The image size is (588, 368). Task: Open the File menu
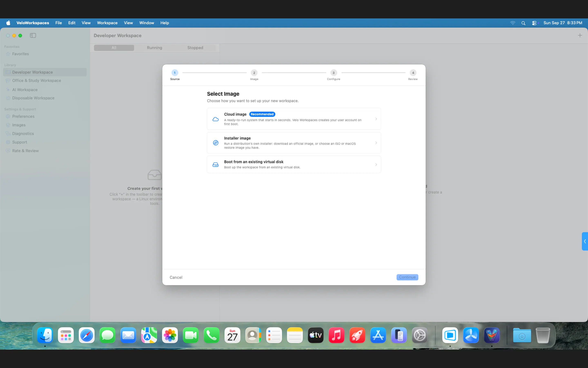59,23
